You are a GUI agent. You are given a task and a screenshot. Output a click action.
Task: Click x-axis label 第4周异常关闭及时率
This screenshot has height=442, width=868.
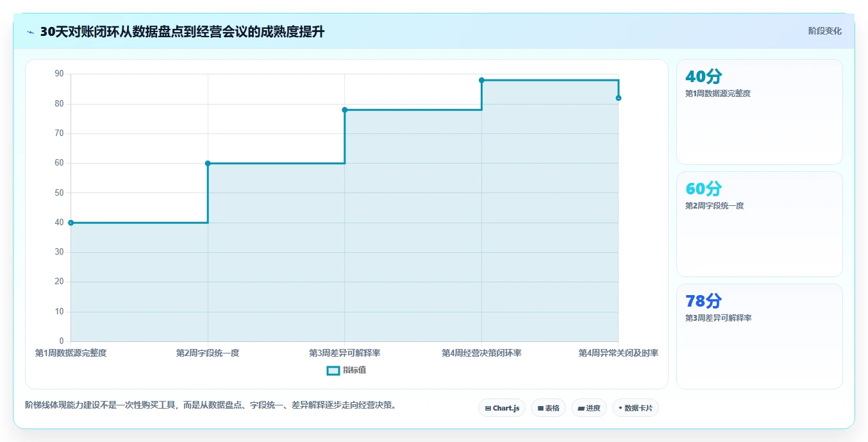pyautogui.click(x=618, y=353)
